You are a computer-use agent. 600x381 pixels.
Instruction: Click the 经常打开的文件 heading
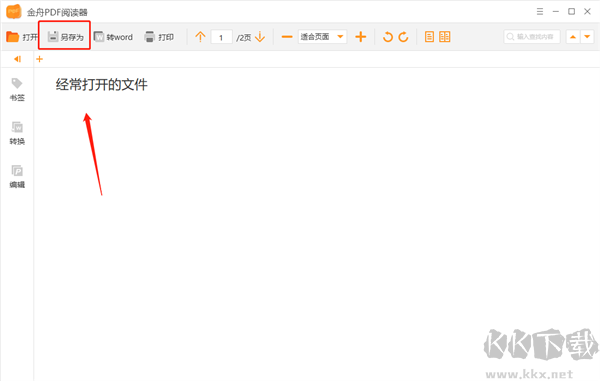pos(101,85)
